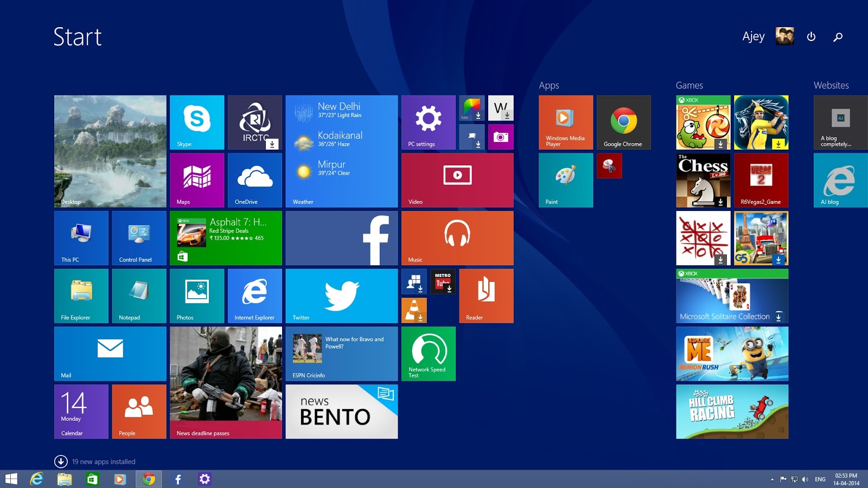Open the news BENTO tile
Viewport: 868px width, 488px height.
(342, 412)
